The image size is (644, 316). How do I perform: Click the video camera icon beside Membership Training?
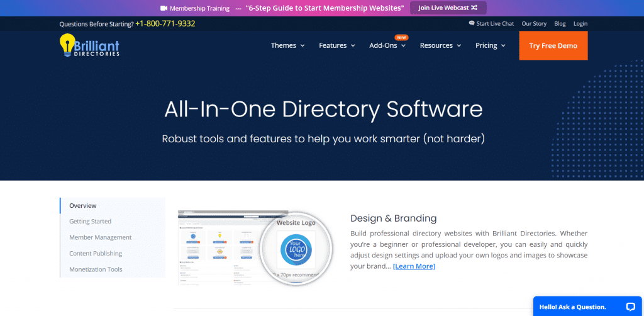[164, 8]
